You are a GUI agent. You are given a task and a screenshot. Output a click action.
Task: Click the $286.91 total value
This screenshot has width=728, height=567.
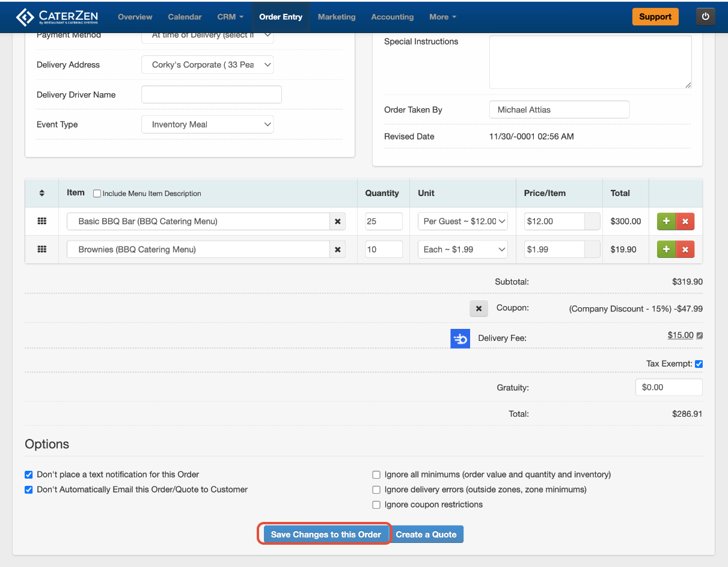(x=687, y=414)
